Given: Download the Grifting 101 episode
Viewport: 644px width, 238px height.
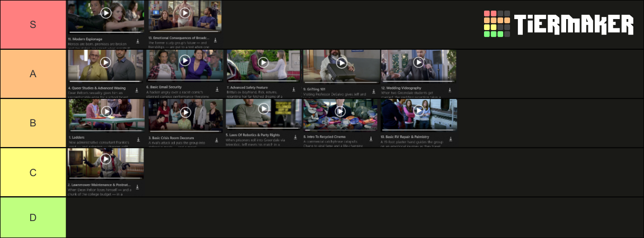Looking at the screenshot, I should pos(373,90).
